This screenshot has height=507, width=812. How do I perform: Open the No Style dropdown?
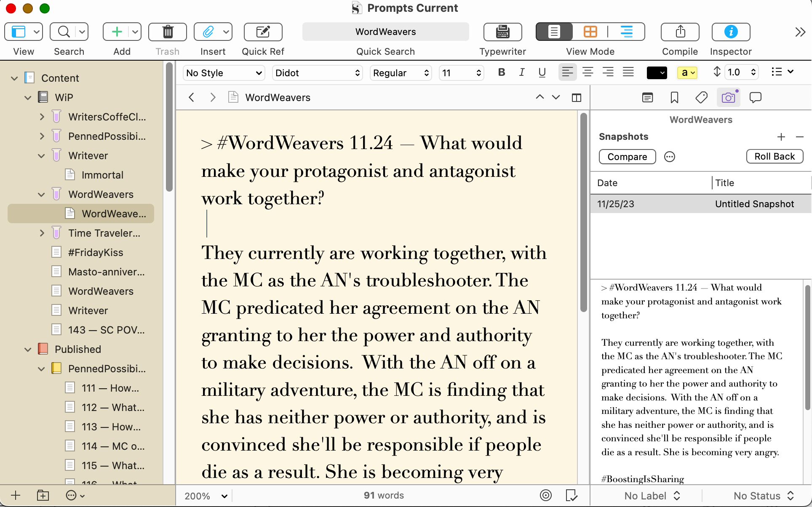click(224, 73)
